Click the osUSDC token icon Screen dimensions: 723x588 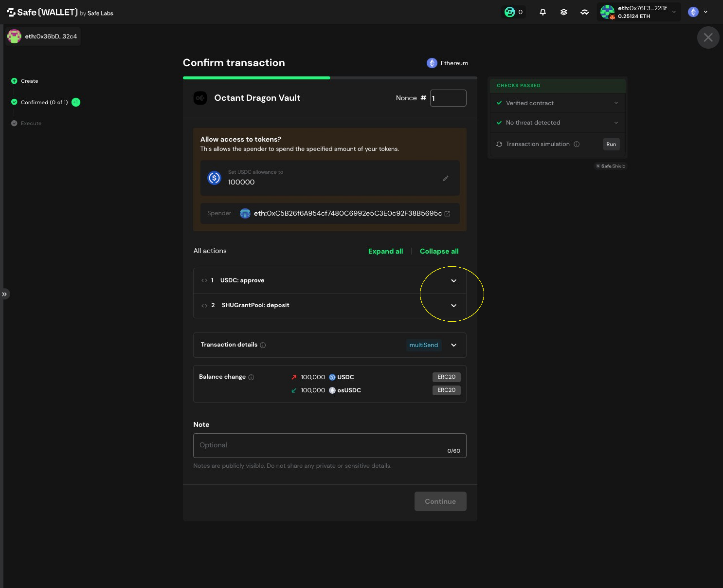pos(332,390)
